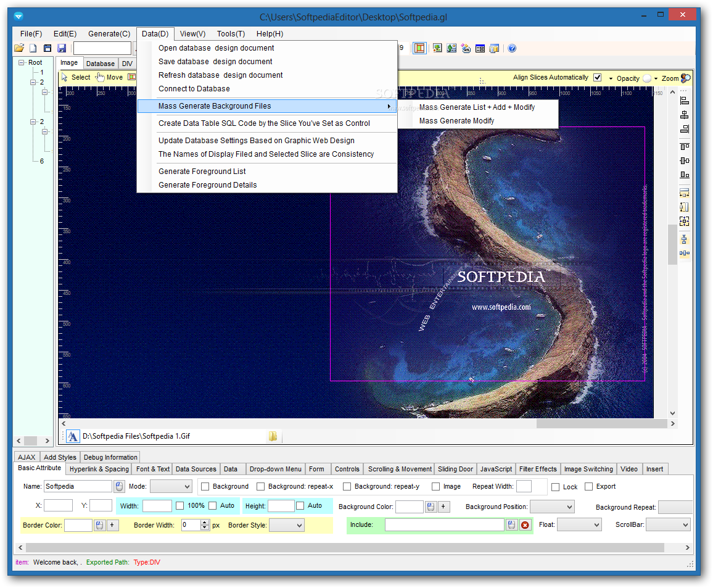Check the Lock checkbox
The width and height of the screenshot is (713, 588).
555,487
